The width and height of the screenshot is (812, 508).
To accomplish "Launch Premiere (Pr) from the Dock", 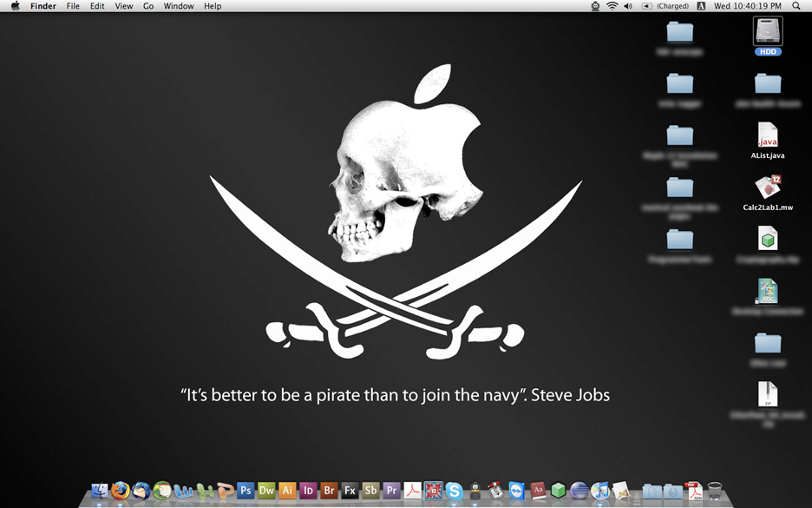I will click(391, 491).
